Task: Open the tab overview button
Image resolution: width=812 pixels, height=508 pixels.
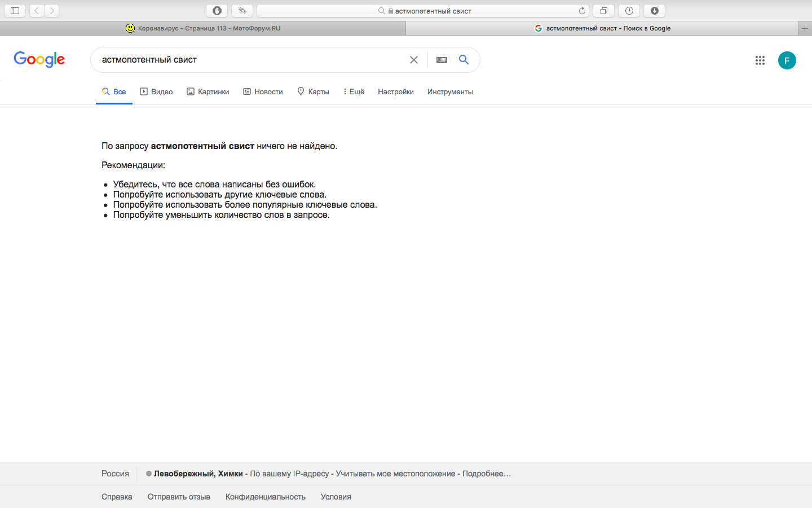Action: pos(603,11)
